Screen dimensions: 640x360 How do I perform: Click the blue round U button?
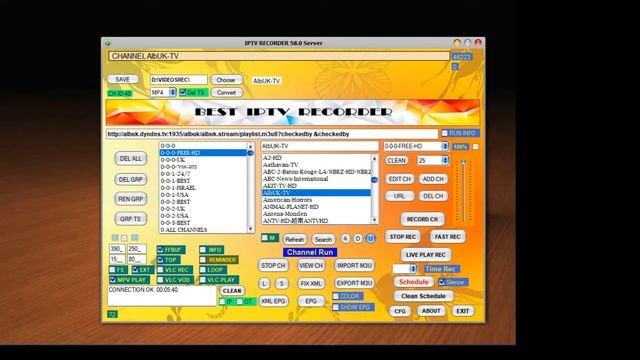coord(370,238)
